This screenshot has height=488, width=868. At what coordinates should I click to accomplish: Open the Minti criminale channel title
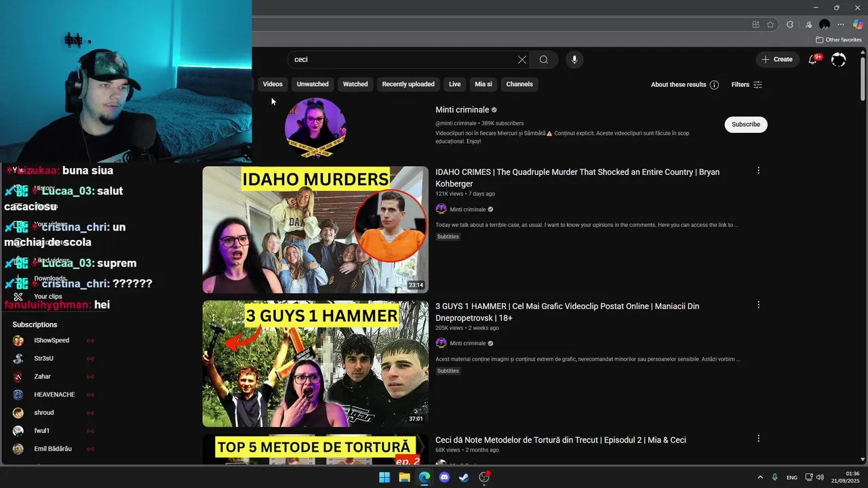462,110
